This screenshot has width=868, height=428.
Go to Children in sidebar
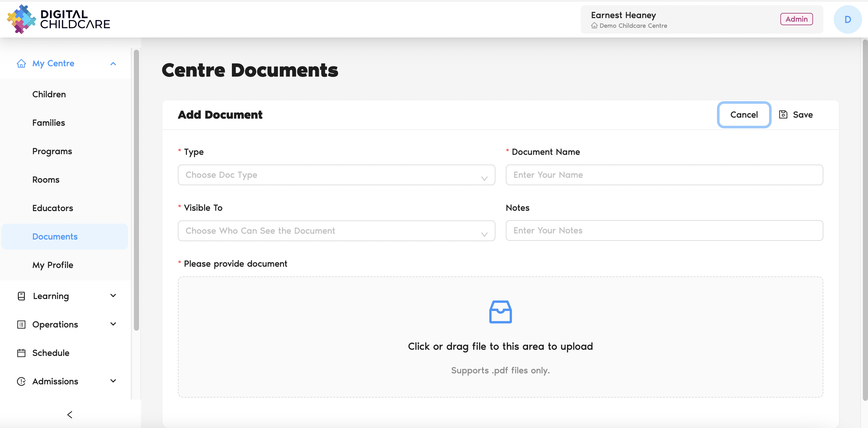tap(49, 94)
